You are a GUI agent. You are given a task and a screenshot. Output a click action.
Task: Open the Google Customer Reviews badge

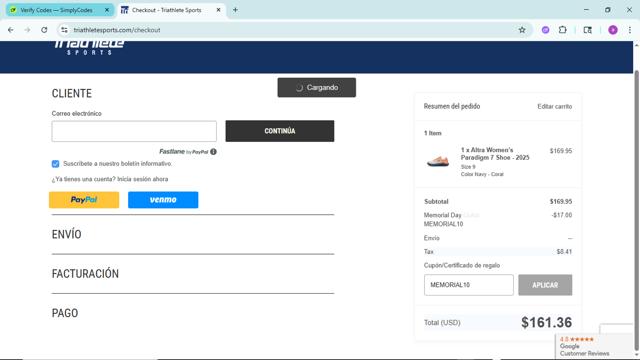click(594, 346)
